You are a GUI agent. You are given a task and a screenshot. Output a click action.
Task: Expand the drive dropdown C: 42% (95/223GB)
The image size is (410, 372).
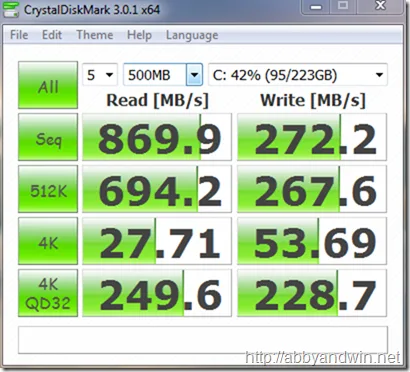[x=298, y=75]
